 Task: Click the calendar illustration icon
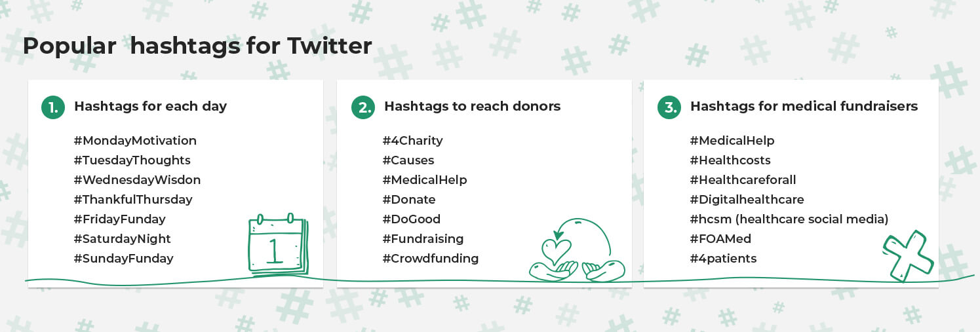(278, 244)
